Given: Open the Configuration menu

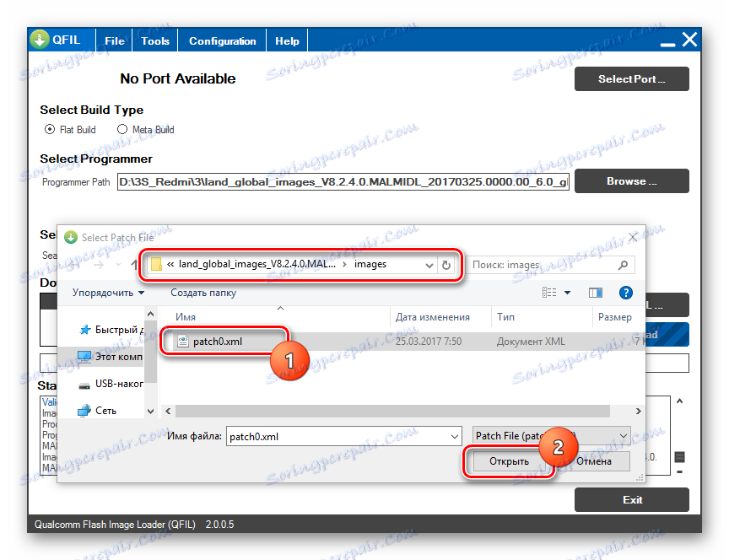Looking at the screenshot, I should [222, 40].
